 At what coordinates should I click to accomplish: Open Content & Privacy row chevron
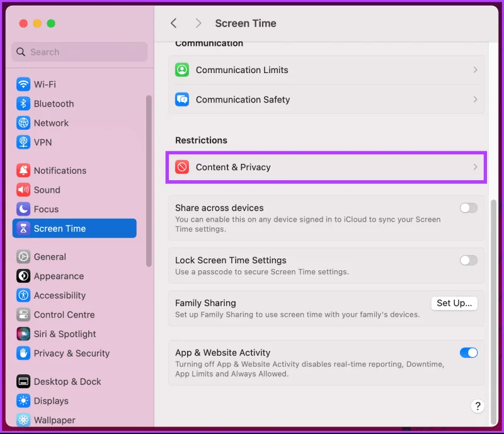[x=476, y=167]
